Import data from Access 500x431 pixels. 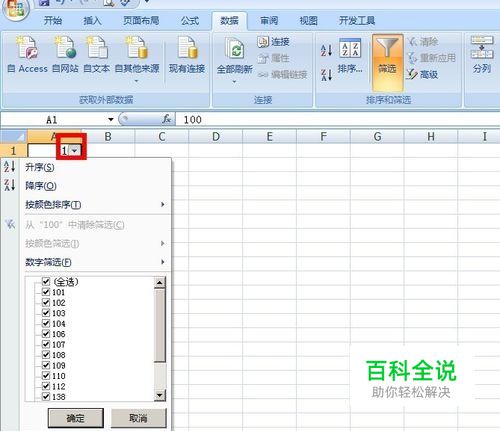click(27, 55)
